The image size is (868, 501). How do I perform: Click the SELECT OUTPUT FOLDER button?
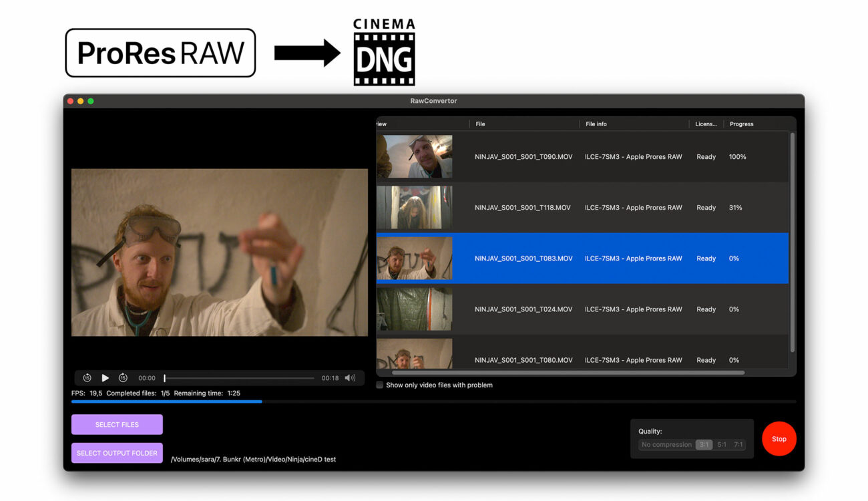point(117,453)
